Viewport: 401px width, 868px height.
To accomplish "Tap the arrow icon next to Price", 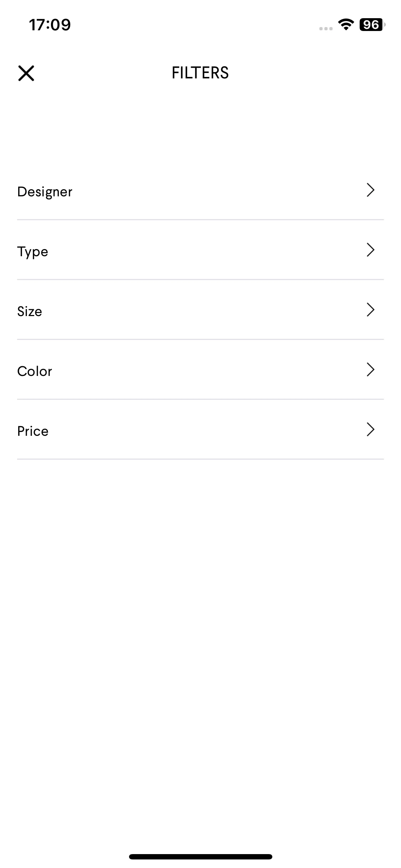I will pos(371,430).
